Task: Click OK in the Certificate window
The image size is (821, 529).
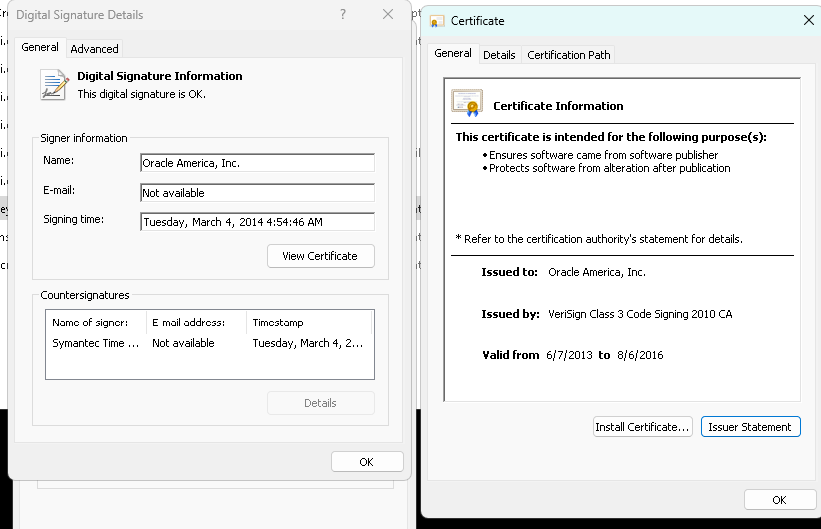Action: (x=780, y=500)
